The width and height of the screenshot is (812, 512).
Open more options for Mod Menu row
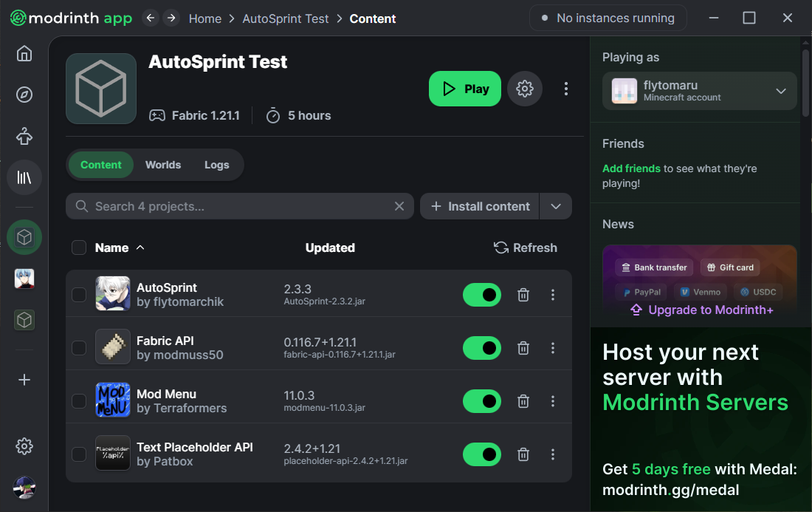tap(553, 401)
